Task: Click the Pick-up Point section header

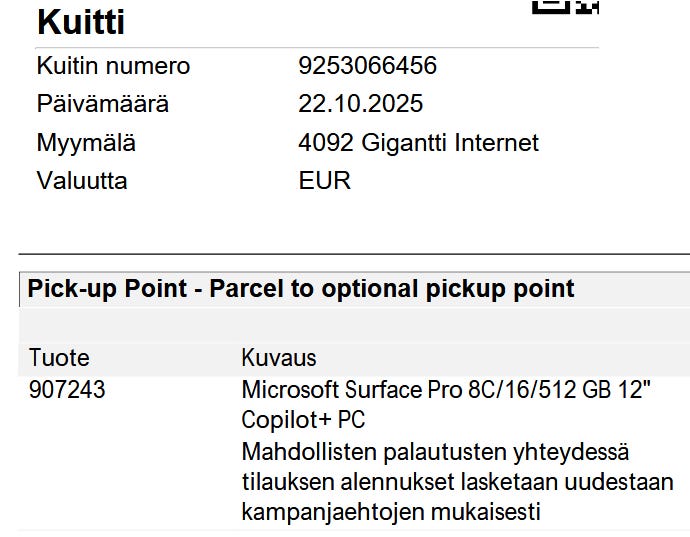Action: click(x=301, y=289)
